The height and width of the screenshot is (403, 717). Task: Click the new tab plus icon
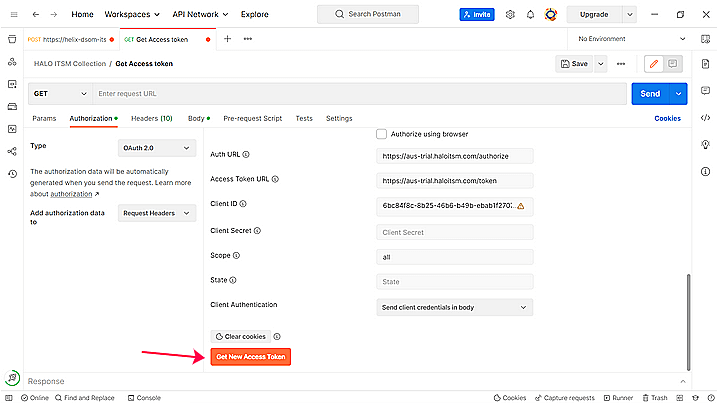pyautogui.click(x=227, y=38)
